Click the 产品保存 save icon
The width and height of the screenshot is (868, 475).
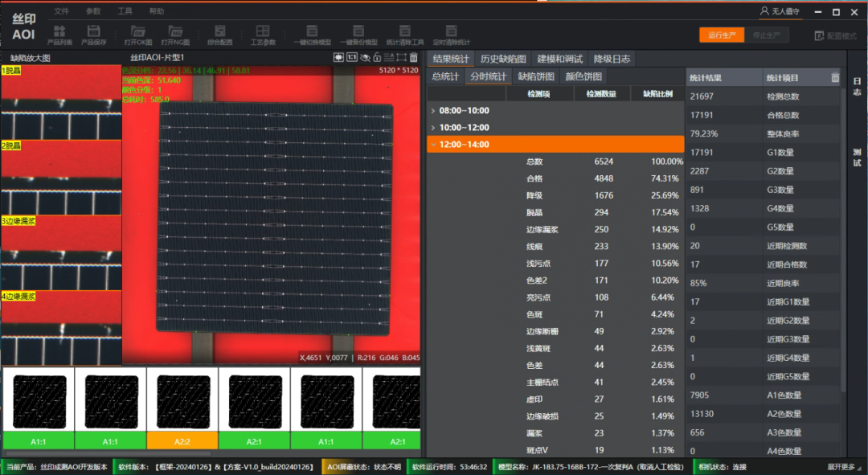(94, 35)
